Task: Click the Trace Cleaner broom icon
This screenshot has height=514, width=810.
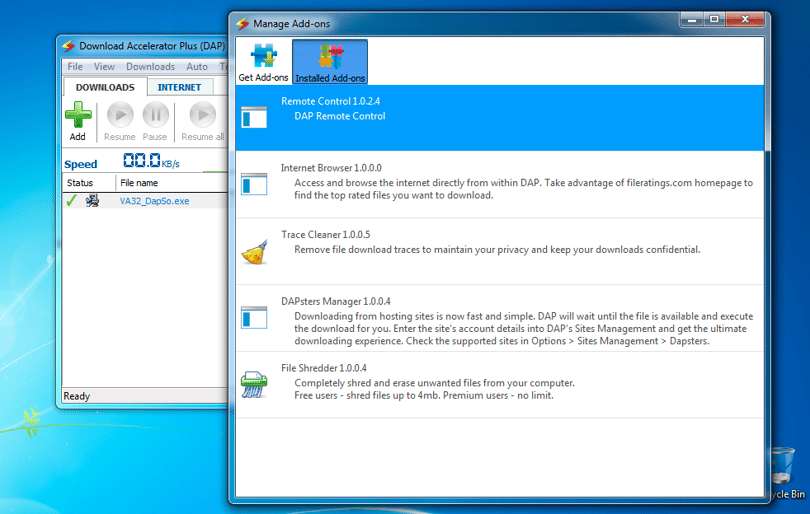Action: coord(254,252)
